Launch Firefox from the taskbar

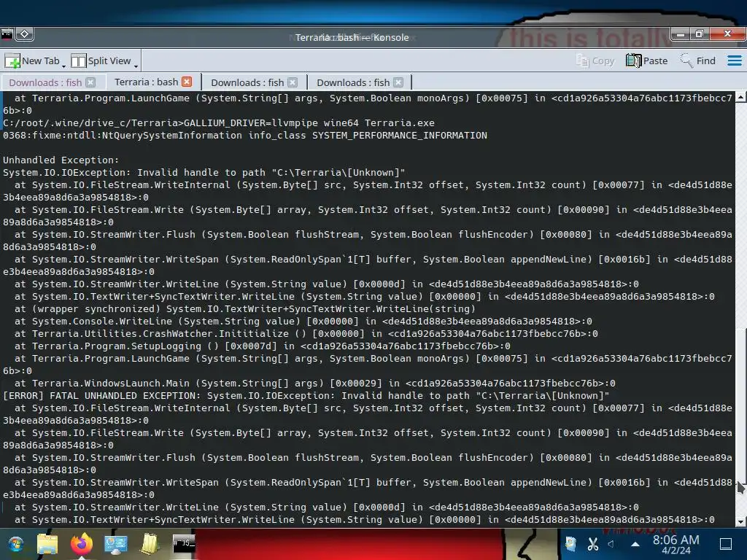point(82,544)
